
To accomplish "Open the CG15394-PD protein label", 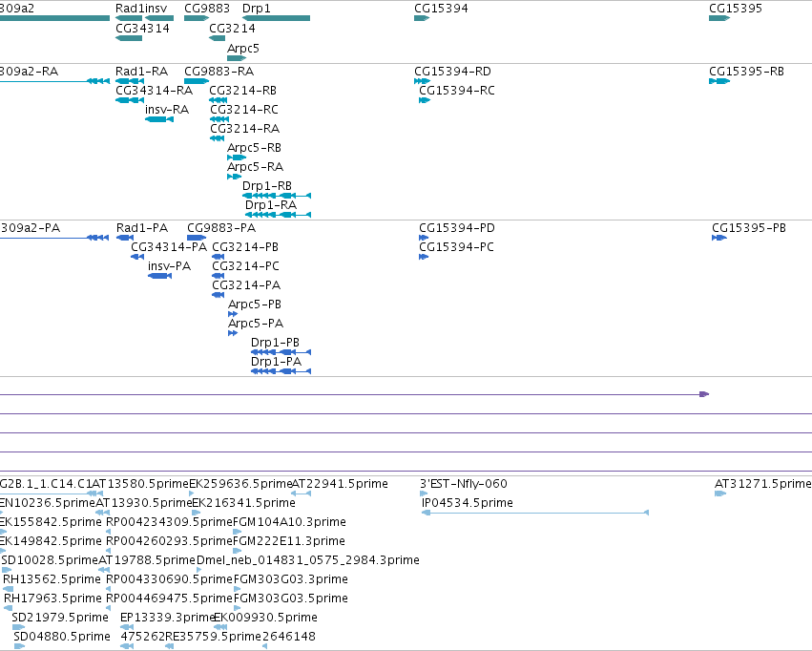I will tap(457, 228).
